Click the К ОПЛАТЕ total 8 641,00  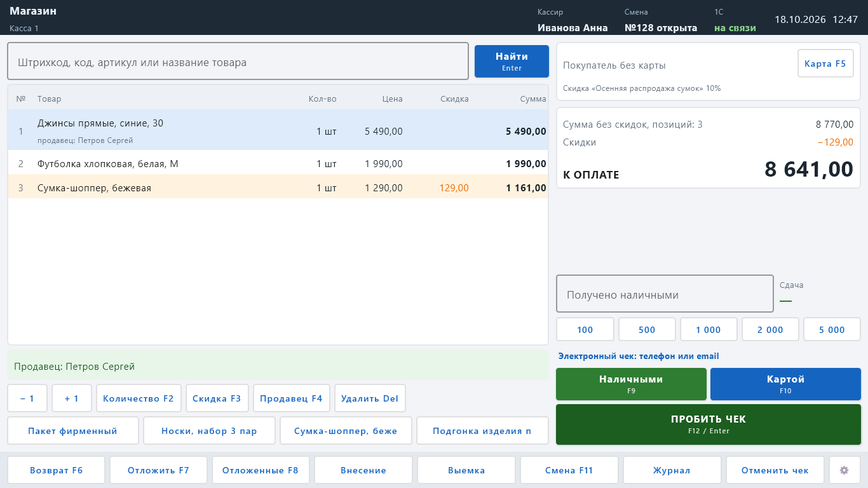[x=809, y=170]
